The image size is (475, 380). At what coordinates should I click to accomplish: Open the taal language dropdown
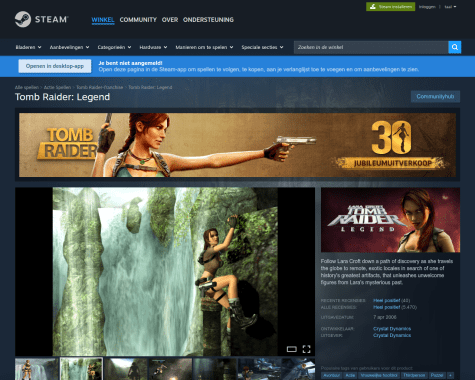450,7
